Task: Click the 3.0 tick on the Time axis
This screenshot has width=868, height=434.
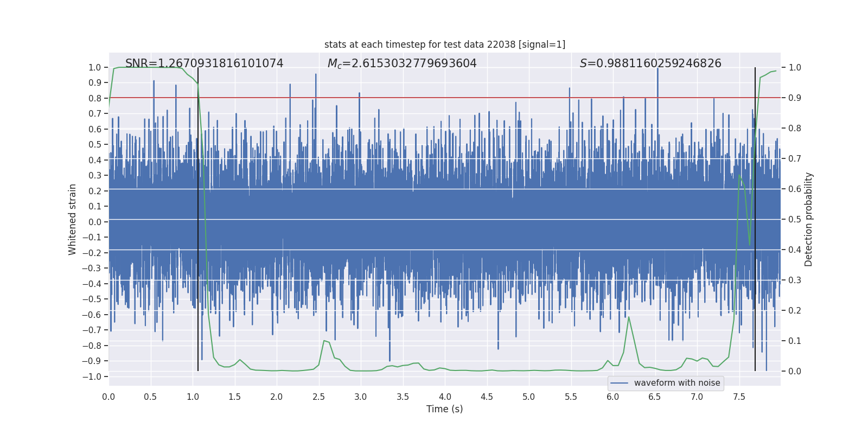Action: 361,397
